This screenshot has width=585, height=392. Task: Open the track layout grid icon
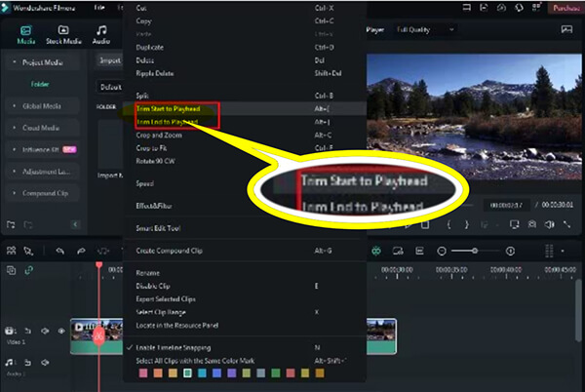click(548, 251)
